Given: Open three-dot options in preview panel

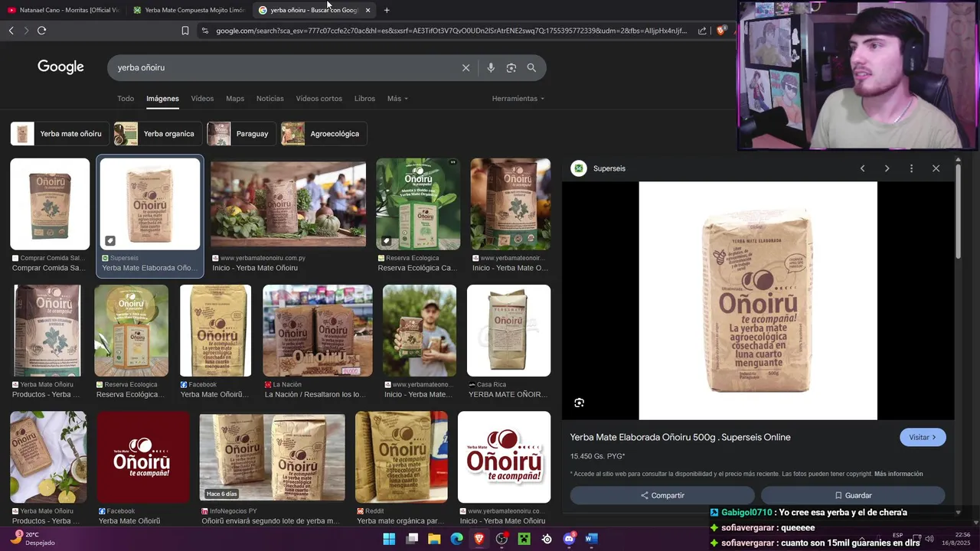Looking at the screenshot, I should point(911,168).
